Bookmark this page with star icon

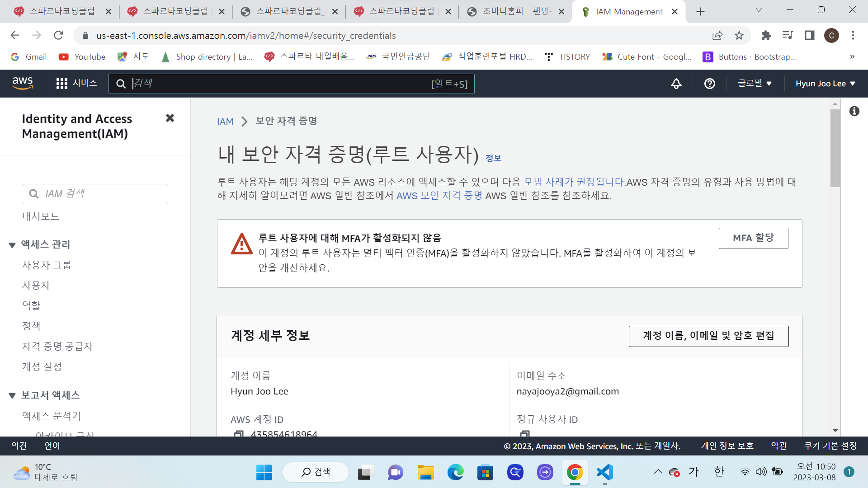pos(739,35)
